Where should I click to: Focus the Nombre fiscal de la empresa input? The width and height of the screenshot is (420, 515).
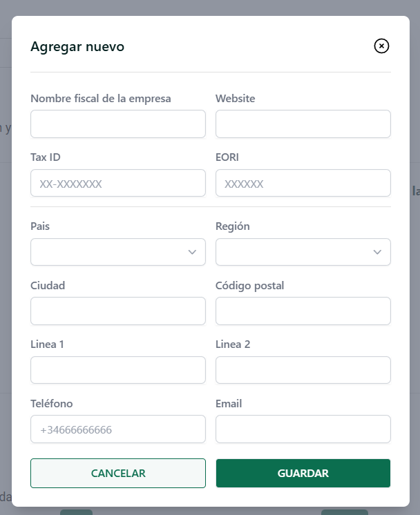[x=118, y=124]
